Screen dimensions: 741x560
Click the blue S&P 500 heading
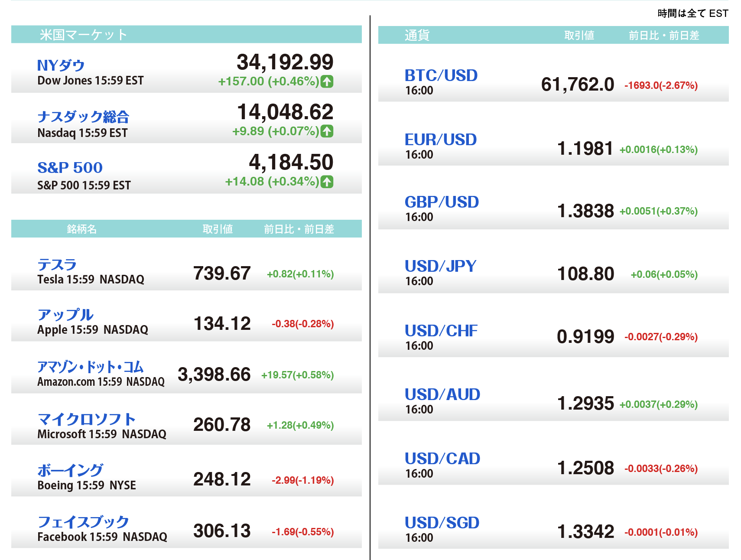pos(70,167)
